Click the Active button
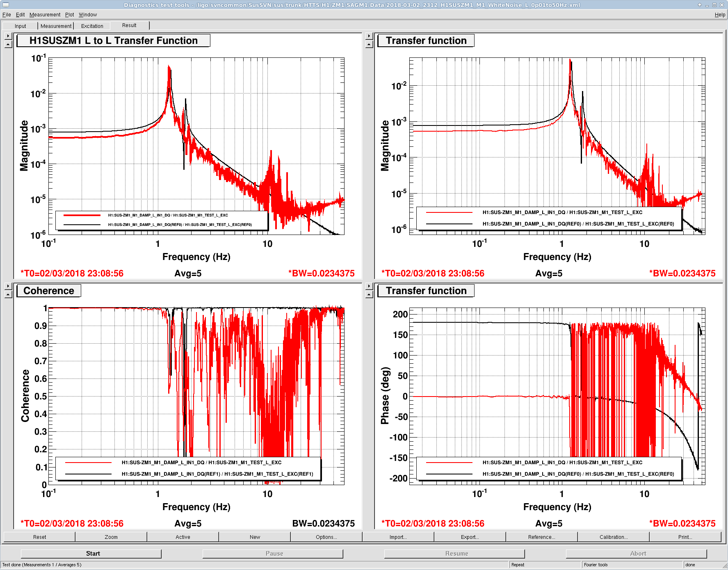 point(183,537)
